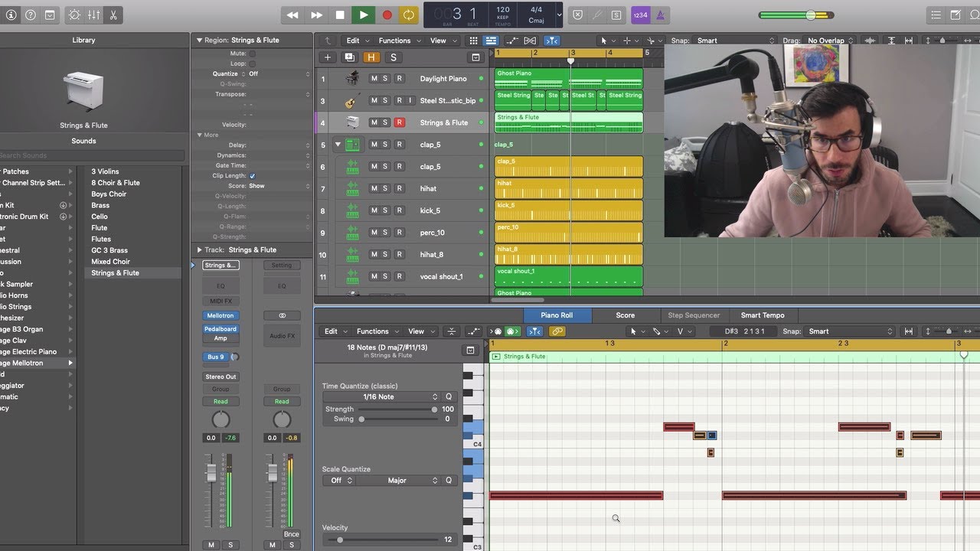Viewport: 980px width, 551px height.
Task: Open the Edit menu in the tracks area
Action: click(x=356, y=41)
